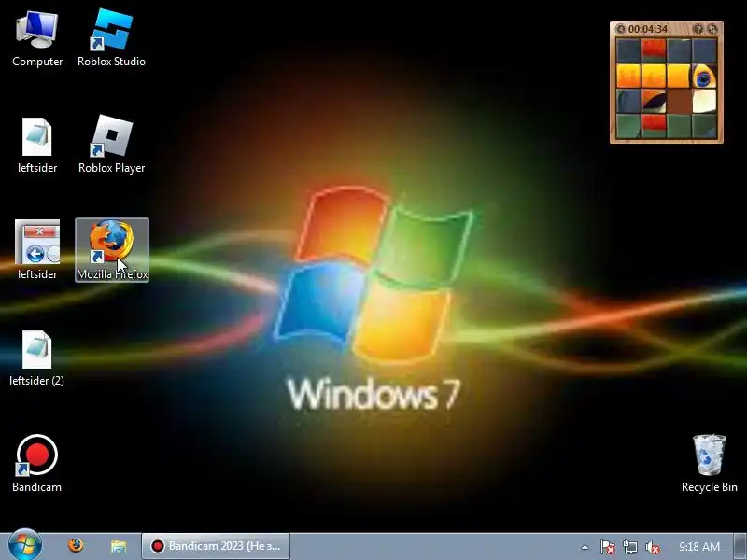This screenshot has width=747, height=560.
Task: Open the 9:18 AM taskbar clock
Action: [698, 547]
